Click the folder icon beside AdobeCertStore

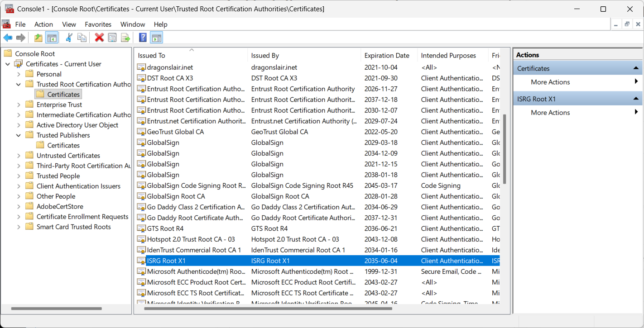click(x=29, y=206)
